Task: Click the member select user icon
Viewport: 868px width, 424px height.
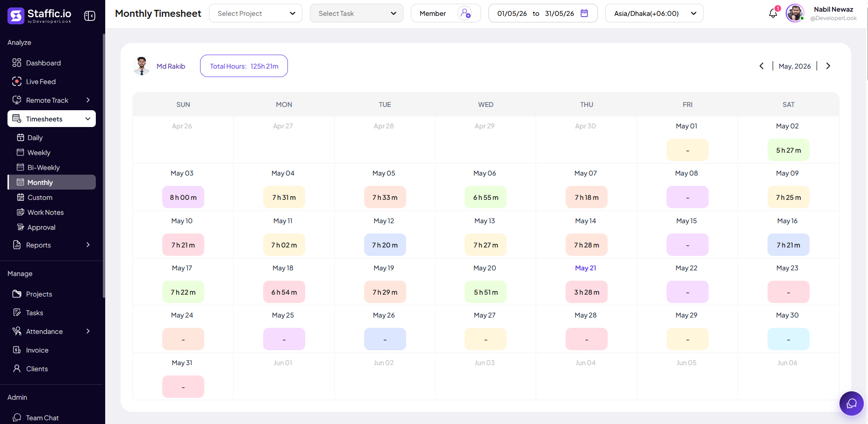Action: pos(465,13)
